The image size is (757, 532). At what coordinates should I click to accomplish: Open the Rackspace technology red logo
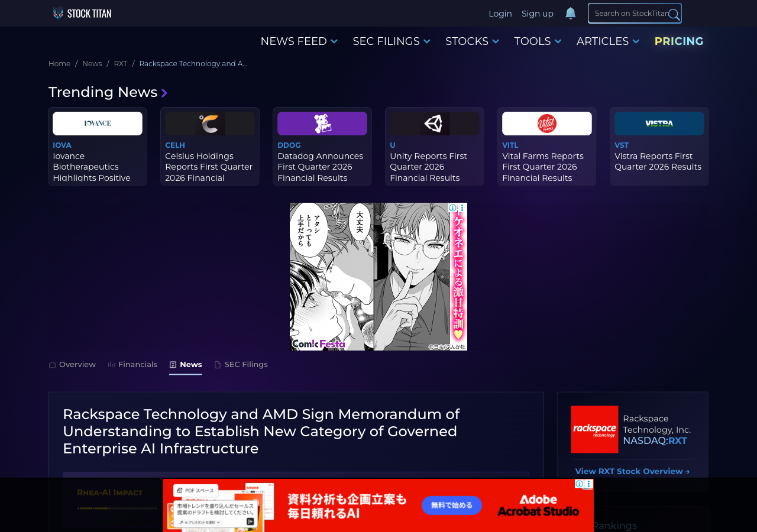point(594,429)
